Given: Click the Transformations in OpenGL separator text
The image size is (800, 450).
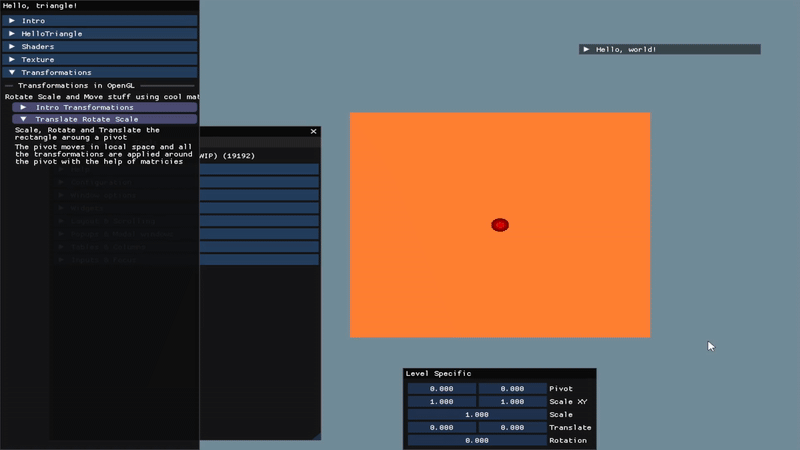Looking at the screenshot, I should [x=77, y=86].
